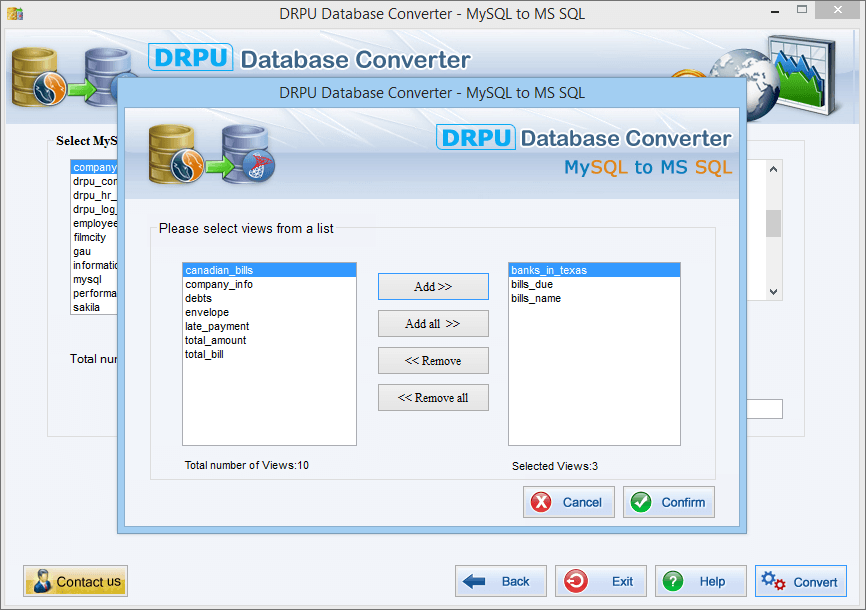866x610 pixels.
Task: Click the red Exit power icon
Action: coord(575,581)
